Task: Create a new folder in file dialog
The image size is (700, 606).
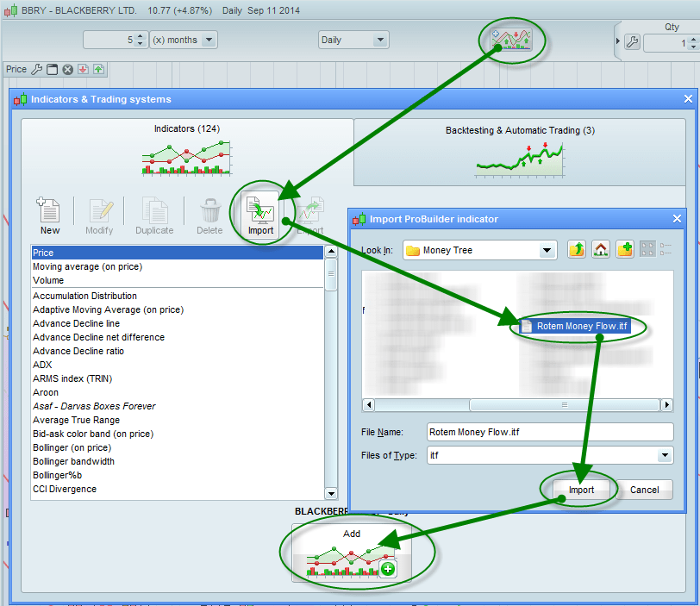Action: click(625, 250)
